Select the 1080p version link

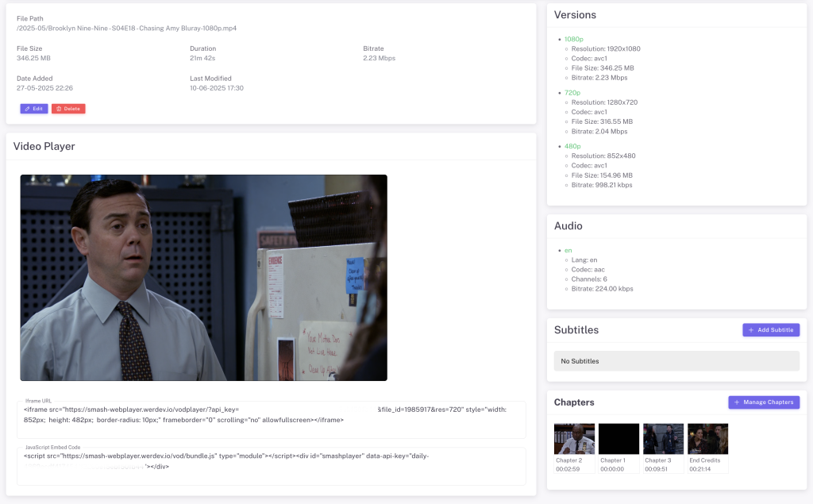[573, 40]
